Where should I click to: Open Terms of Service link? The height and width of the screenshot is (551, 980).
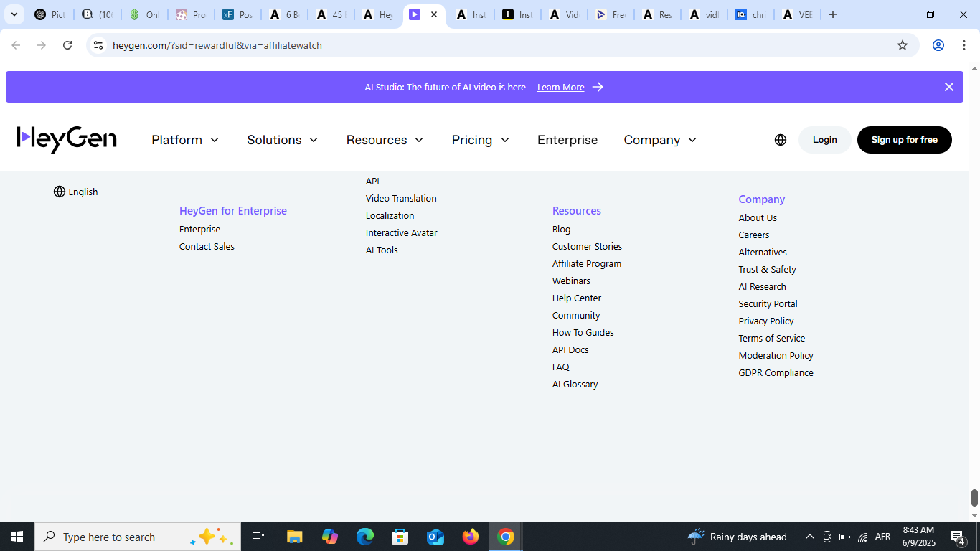pos(772,339)
